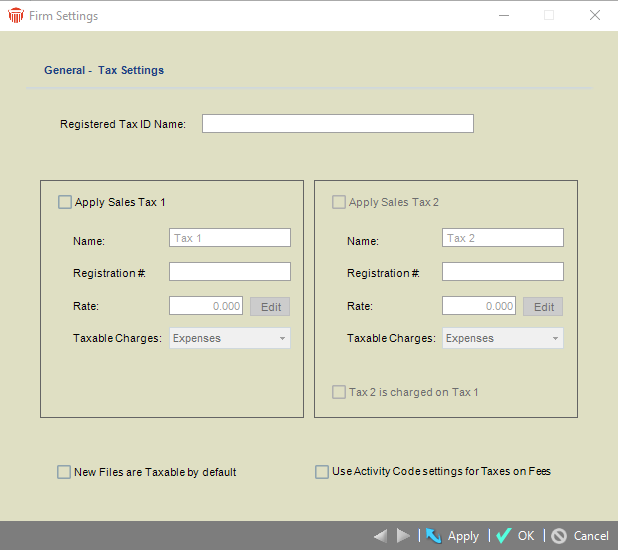Click the General - Tax Settings heading
The width and height of the screenshot is (618, 550).
104,70
